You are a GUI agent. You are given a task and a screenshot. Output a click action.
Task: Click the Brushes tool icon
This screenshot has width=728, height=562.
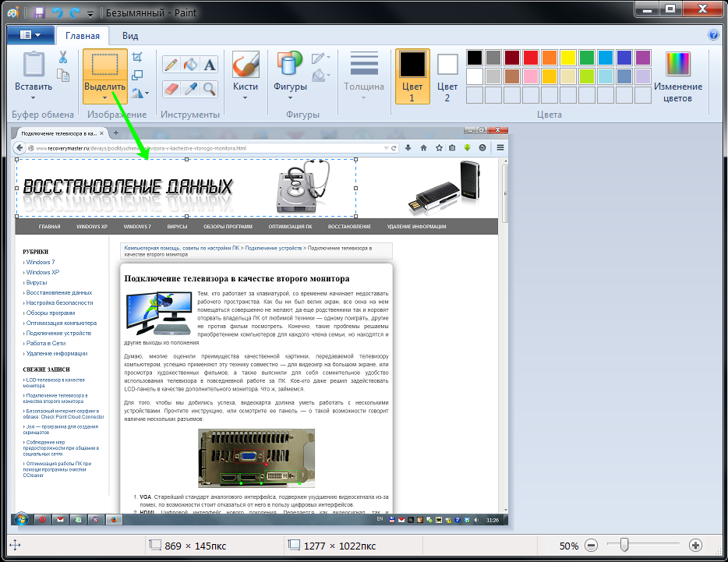point(246,64)
